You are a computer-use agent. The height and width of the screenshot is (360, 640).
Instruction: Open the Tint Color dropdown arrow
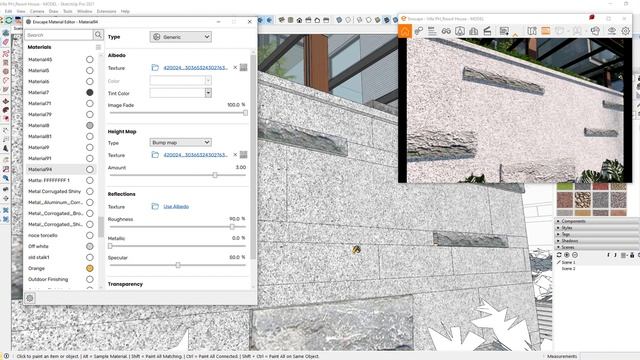coord(208,93)
